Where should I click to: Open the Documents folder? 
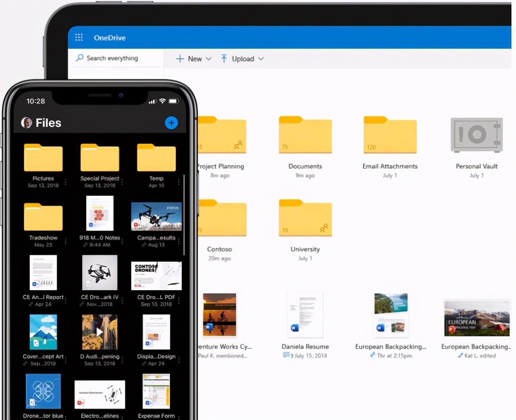305,135
